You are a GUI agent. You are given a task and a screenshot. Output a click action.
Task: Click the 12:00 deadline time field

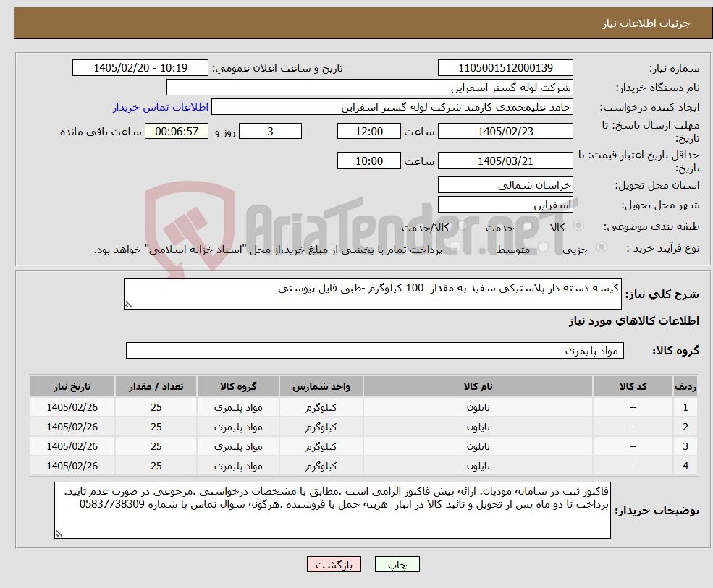tap(368, 132)
